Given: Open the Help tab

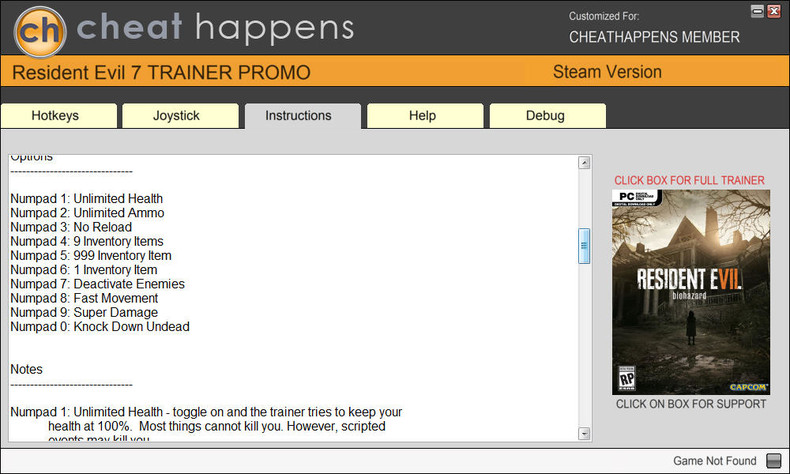Looking at the screenshot, I should coord(425,116).
